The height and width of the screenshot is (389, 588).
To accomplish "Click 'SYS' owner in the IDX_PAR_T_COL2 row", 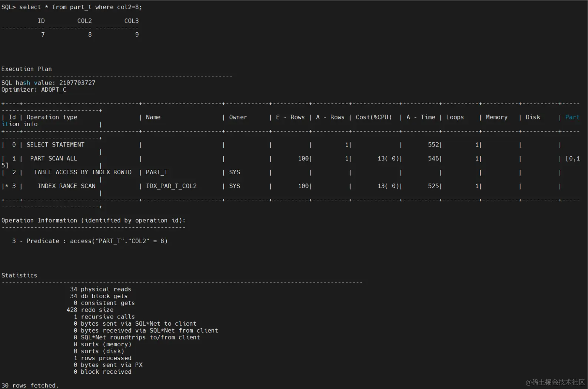I will 235,186.
